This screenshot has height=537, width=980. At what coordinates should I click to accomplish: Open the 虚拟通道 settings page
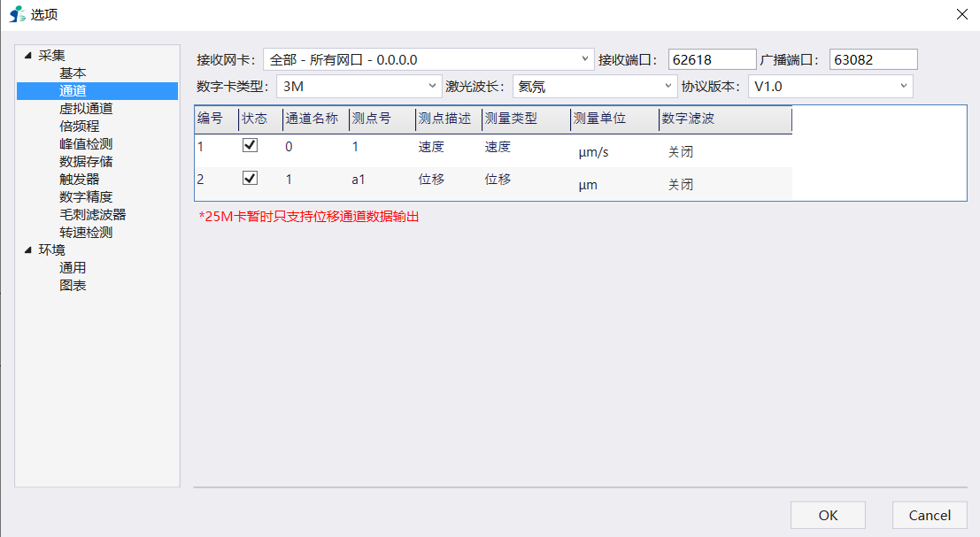86,109
